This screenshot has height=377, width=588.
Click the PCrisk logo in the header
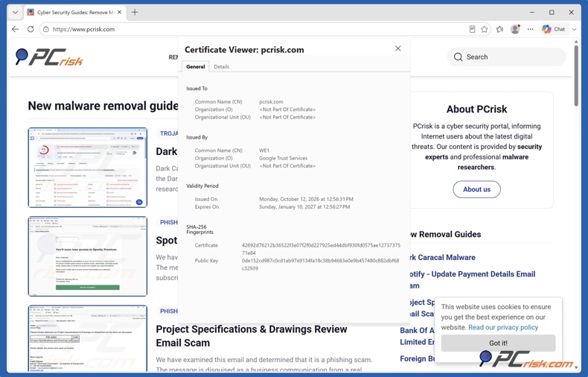[49, 57]
